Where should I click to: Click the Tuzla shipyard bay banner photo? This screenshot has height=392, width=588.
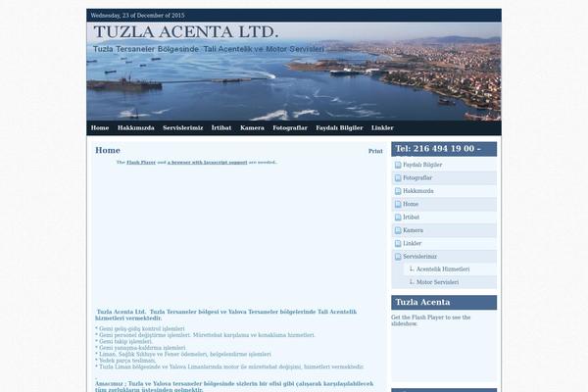294,72
